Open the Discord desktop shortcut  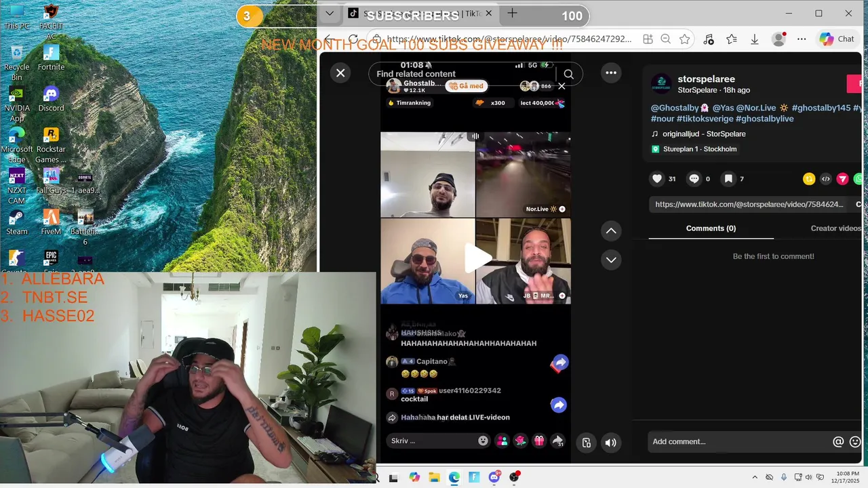point(51,99)
